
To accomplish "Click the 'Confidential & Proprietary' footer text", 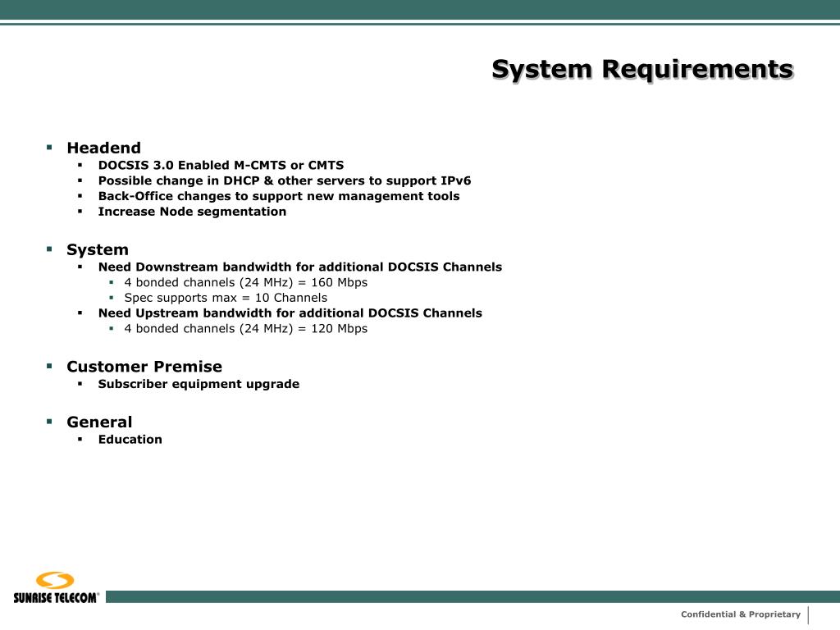I will (741, 614).
